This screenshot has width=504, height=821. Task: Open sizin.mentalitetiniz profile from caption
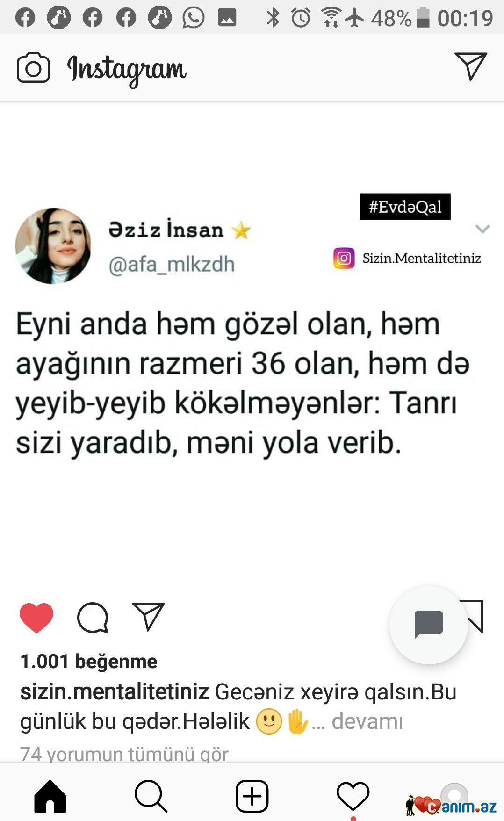(x=115, y=691)
